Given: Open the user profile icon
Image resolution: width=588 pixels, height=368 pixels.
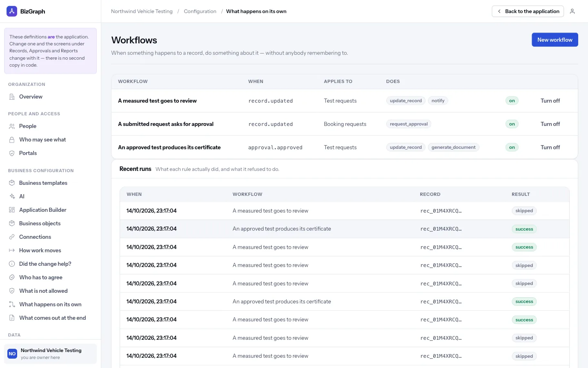Looking at the screenshot, I should pos(572,11).
